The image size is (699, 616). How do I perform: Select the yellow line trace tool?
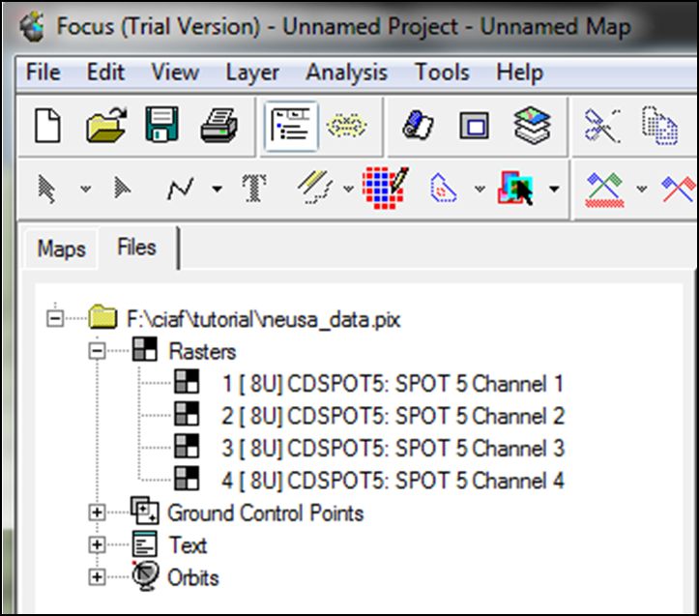coord(315,188)
